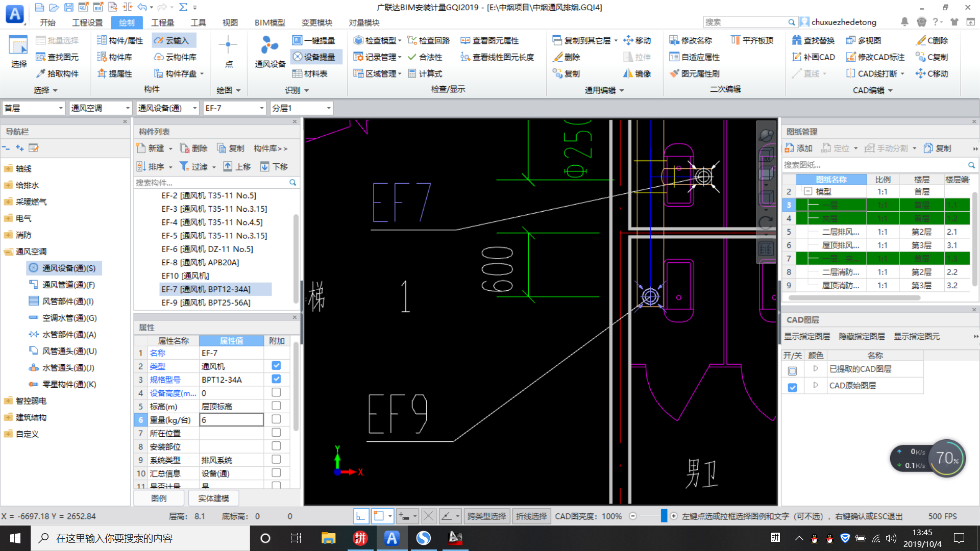Click 检查回路 check circuit
The width and height of the screenshot is (980, 551).
(429, 40)
